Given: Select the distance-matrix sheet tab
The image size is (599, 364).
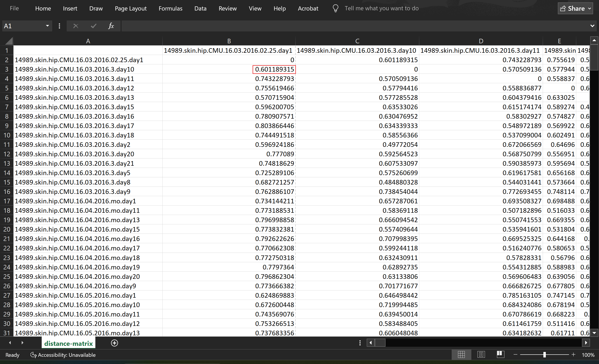Looking at the screenshot, I should point(69,343).
